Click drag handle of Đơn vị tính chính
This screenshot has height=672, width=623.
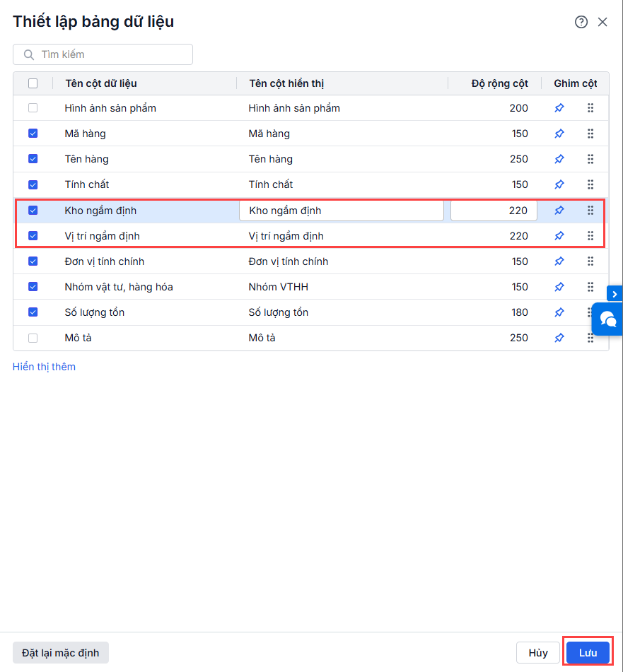click(590, 261)
